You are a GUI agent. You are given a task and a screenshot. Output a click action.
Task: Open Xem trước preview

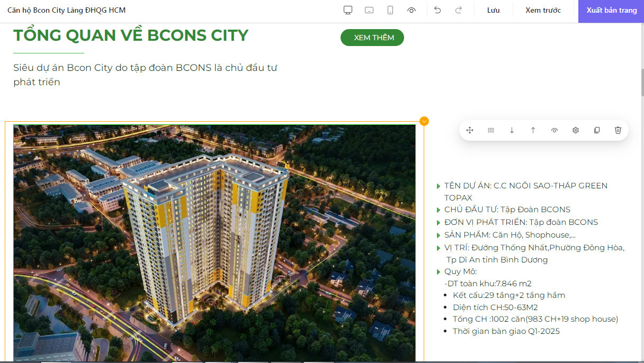543,11
